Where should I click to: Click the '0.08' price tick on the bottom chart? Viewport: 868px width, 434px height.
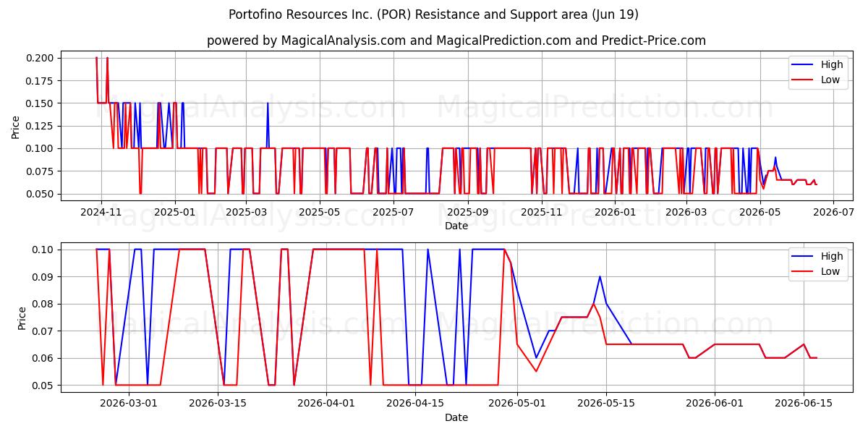[x=44, y=304]
